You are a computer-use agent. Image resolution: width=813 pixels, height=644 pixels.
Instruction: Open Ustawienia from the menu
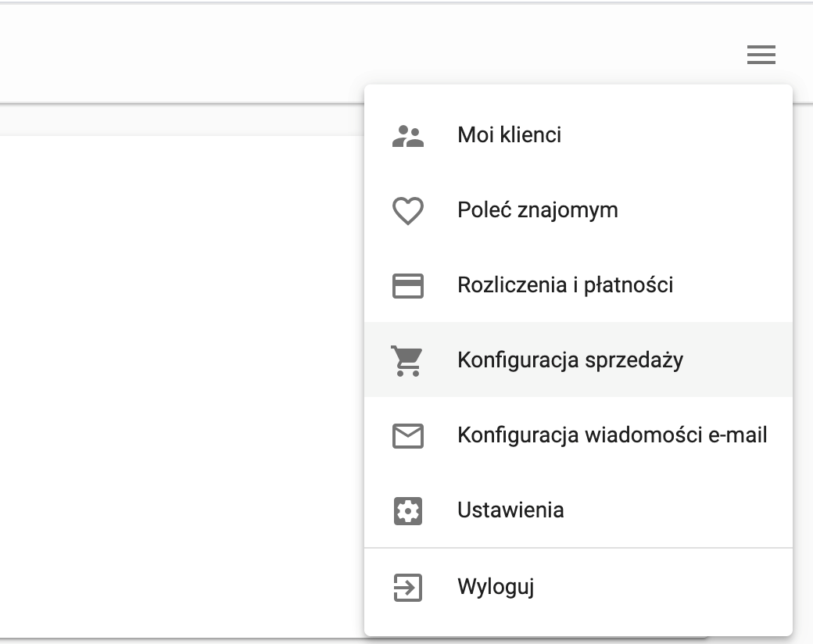578,510
